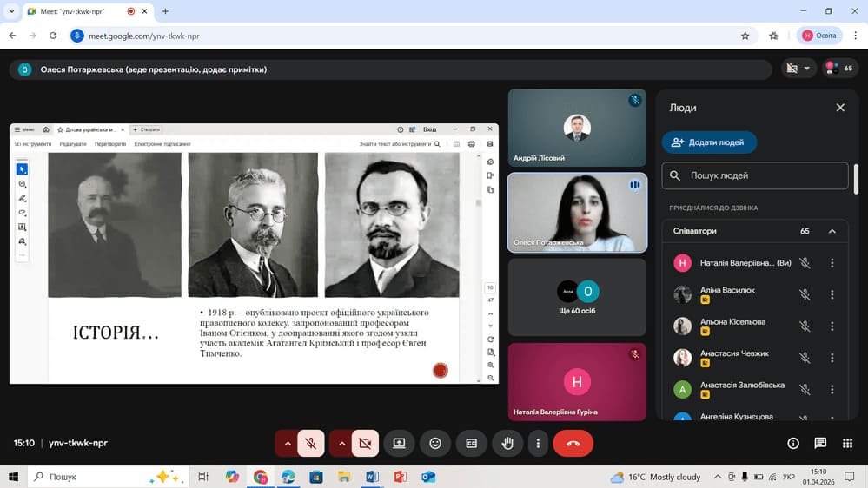Image resolution: width=868 pixels, height=488 pixels.
Task: Click the present screen icon
Action: tap(399, 443)
